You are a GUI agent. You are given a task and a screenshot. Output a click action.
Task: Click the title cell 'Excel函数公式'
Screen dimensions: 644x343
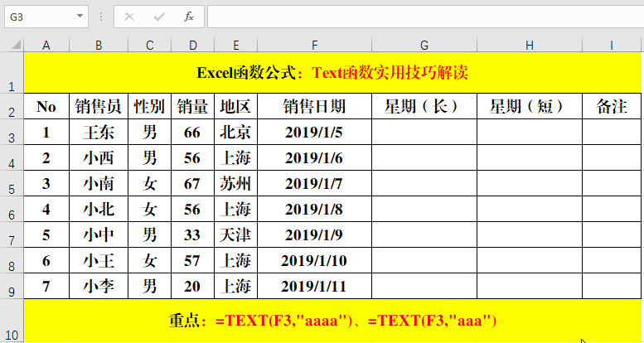point(332,73)
